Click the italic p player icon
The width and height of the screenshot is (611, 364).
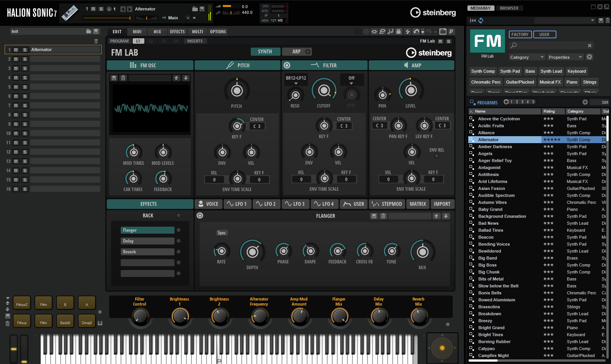451,32
